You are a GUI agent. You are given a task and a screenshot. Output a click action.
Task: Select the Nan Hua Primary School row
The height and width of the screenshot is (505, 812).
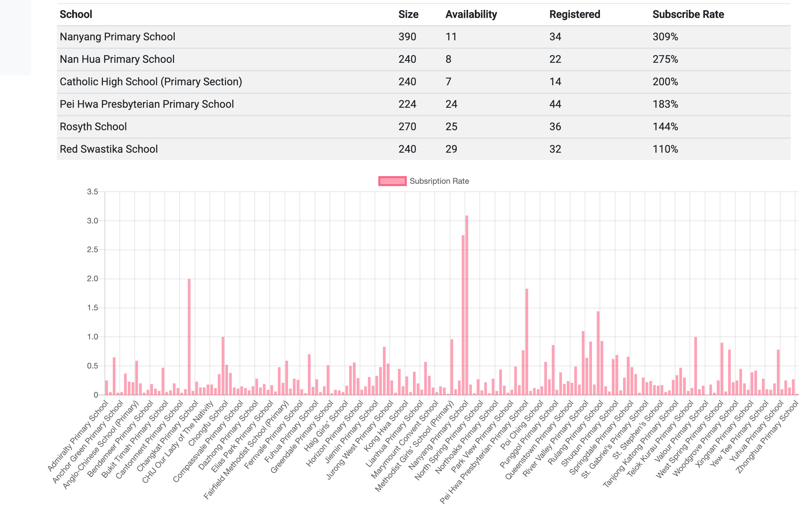point(117,59)
